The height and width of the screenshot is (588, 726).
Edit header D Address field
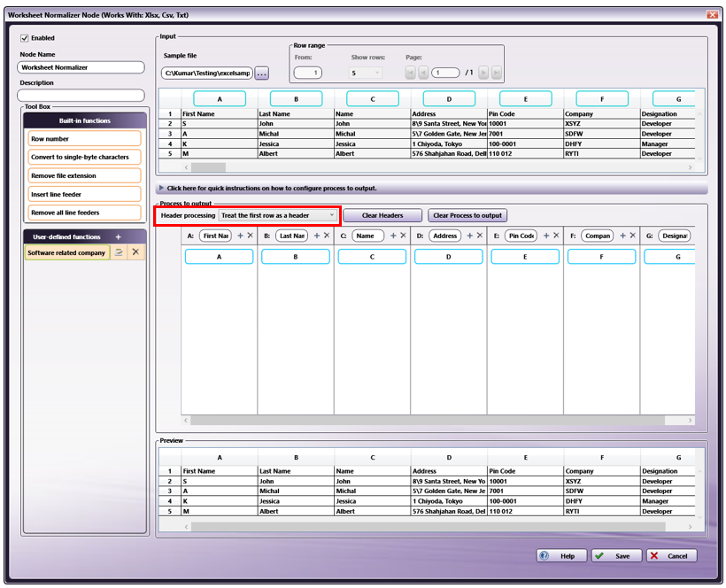445,236
